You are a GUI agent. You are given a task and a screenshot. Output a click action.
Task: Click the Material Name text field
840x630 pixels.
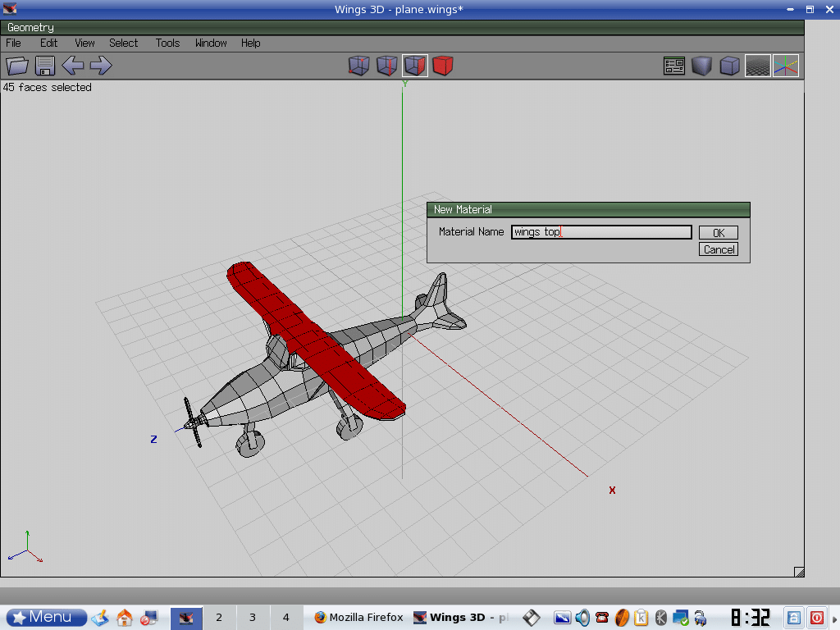click(601, 232)
